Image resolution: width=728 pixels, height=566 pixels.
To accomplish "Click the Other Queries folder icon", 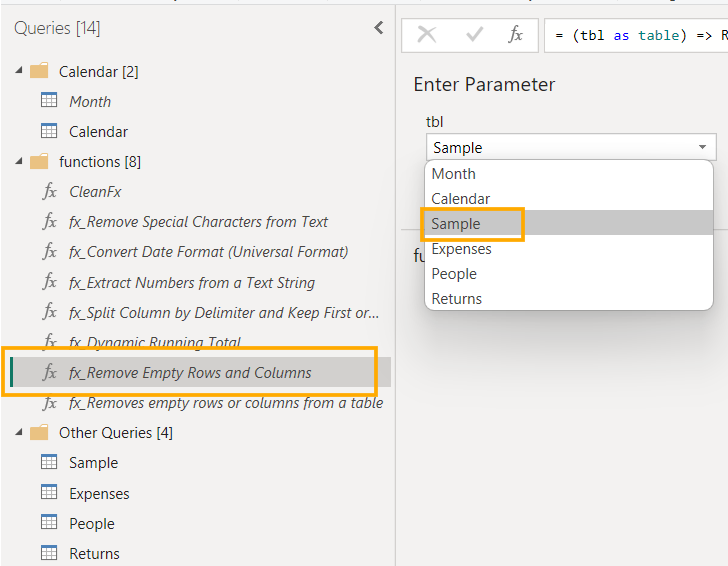I will click(x=39, y=432).
